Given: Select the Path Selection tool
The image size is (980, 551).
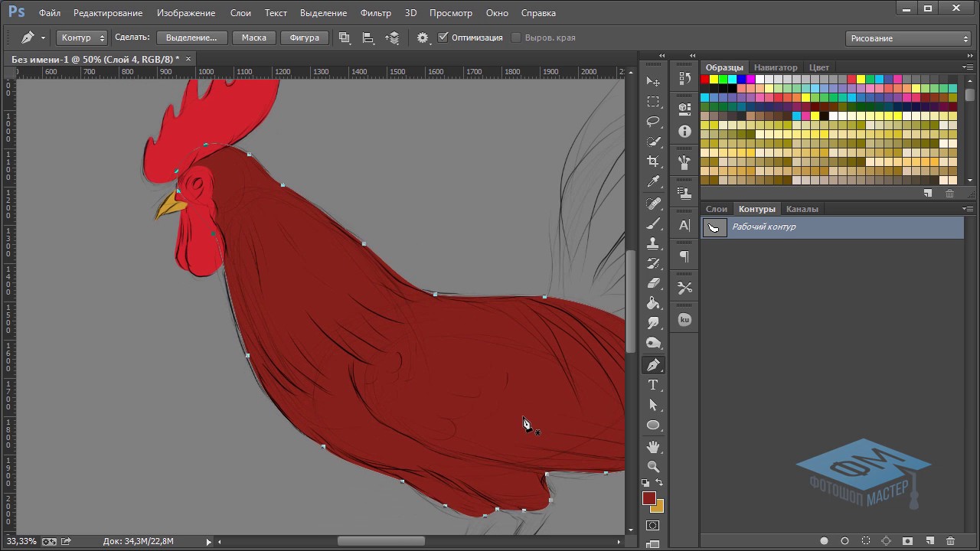Looking at the screenshot, I should [x=653, y=405].
